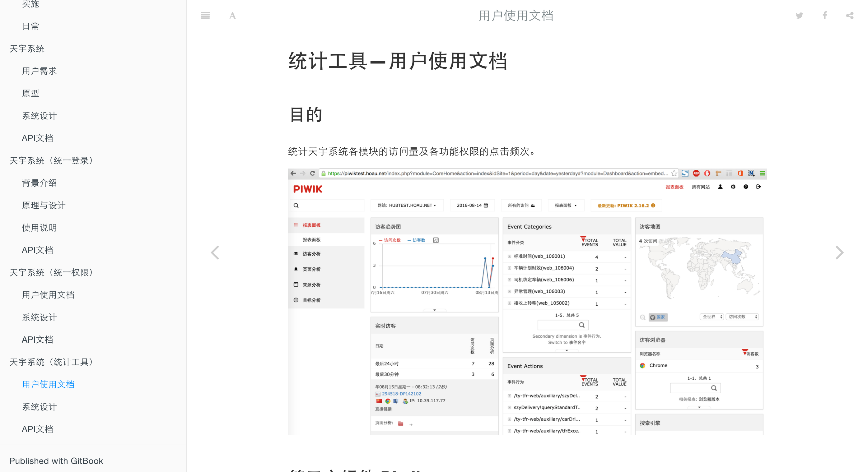This screenshot has height=472, width=868.
Task: Open 背景介绍 in the sidebar
Action: point(39,183)
